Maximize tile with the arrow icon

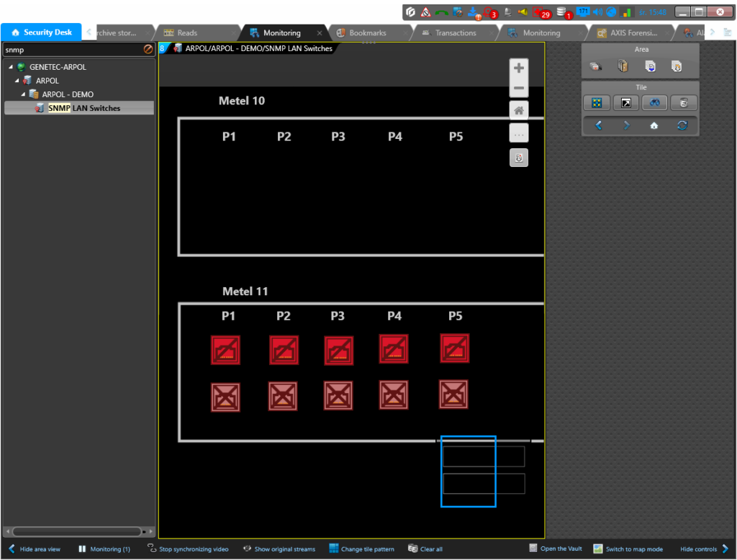click(x=625, y=103)
